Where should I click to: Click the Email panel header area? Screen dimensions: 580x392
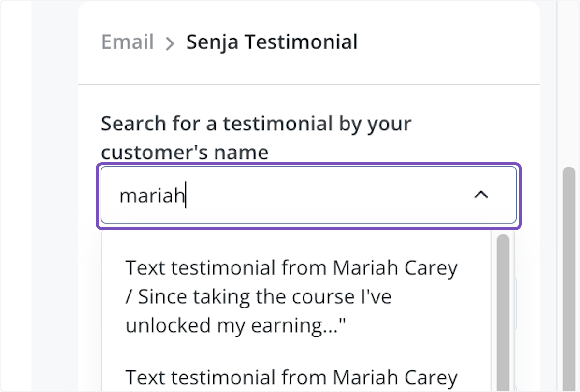(x=309, y=42)
